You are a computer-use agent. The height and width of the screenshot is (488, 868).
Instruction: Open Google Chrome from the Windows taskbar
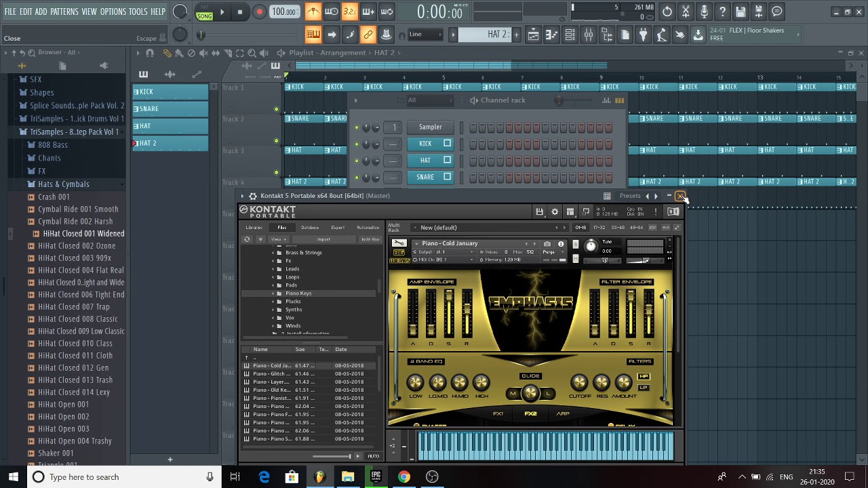point(403,477)
